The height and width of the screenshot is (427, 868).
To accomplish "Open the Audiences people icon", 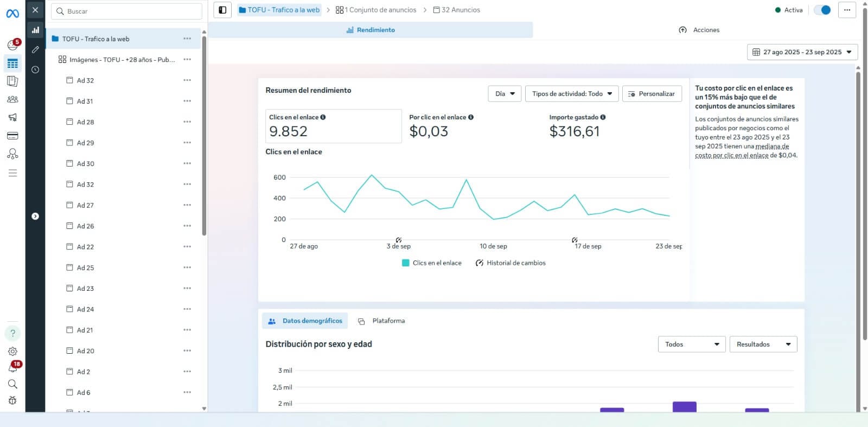I will tap(12, 99).
